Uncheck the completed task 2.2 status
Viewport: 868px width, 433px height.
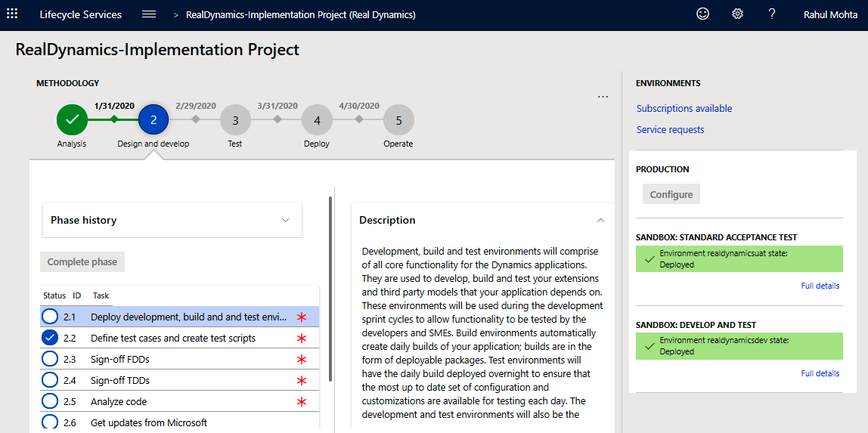pyautogui.click(x=51, y=338)
